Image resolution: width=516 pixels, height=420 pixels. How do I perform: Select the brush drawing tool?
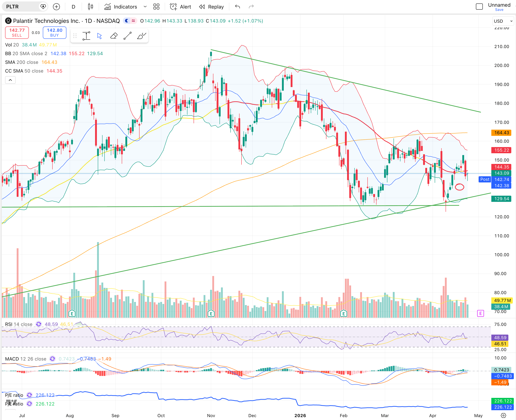(141, 36)
